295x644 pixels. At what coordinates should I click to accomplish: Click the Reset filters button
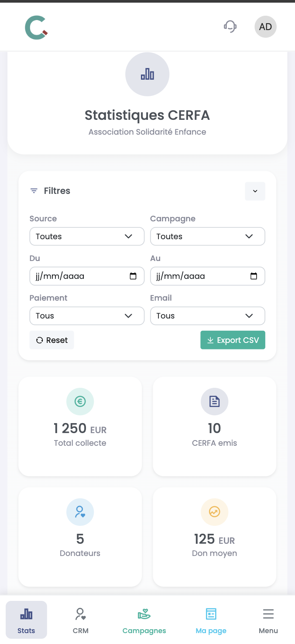[51, 340]
